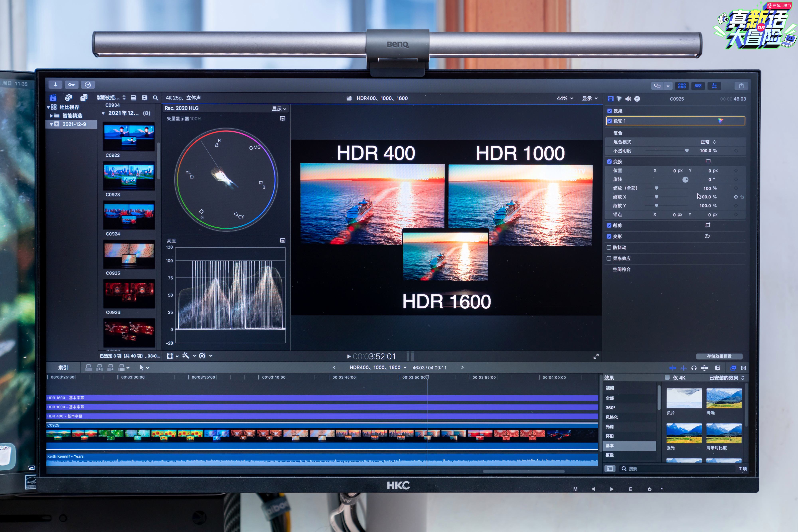Enable the 防抖动 stabilization checkbox
Image resolution: width=798 pixels, height=532 pixels.
click(x=609, y=247)
